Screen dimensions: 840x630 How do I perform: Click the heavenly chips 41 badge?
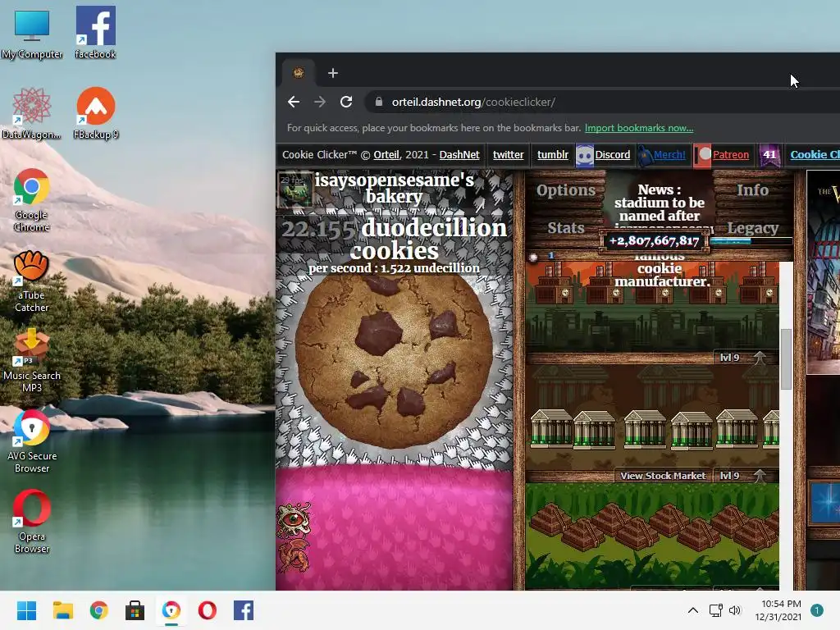[769, 155]
